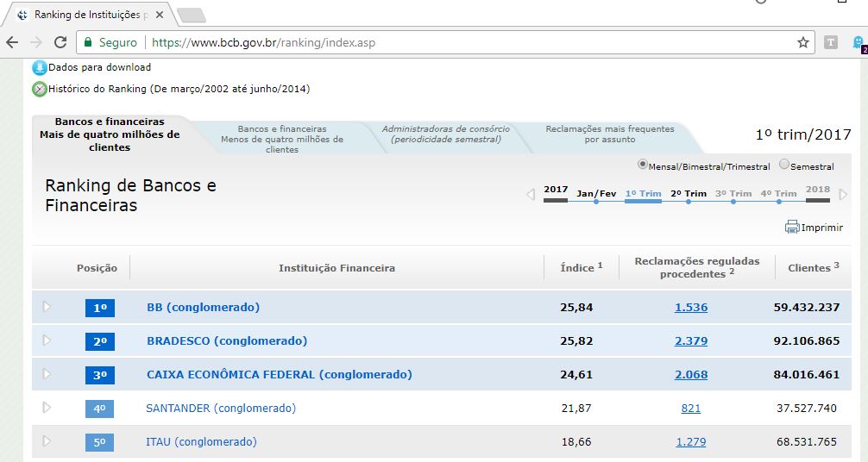Expand the ITAU row details
The width and height of the screenshot is (868, 462).
click(x=47, y=441)
